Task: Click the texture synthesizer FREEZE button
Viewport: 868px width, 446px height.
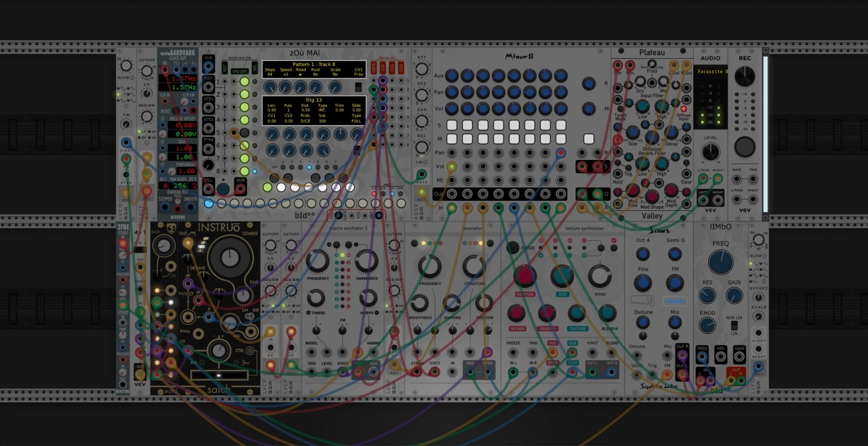Action: coord(513,247)
